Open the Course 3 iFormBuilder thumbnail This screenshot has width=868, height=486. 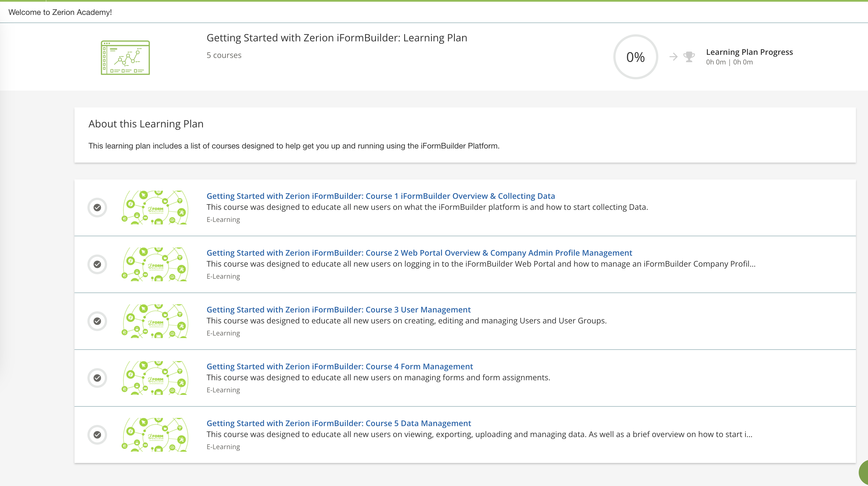pyautogui.click(x=155, y=321)
